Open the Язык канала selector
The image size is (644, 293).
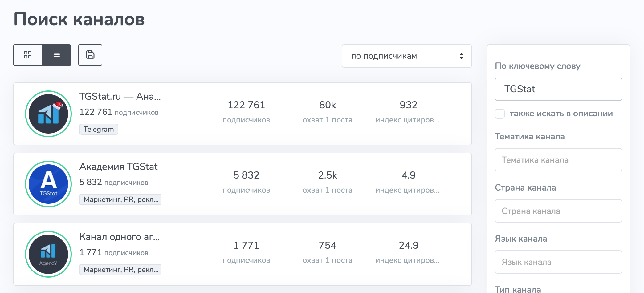pos(558,262)
